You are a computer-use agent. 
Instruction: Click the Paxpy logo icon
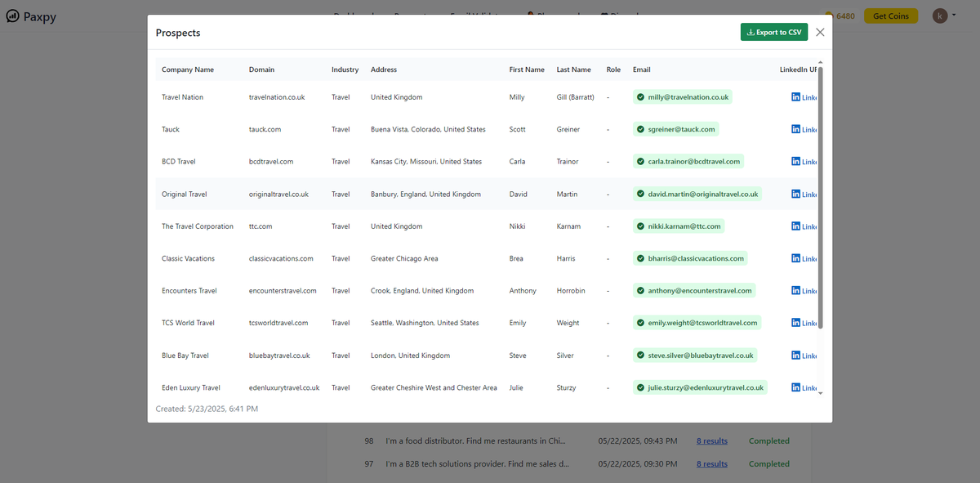click(12, 16)
